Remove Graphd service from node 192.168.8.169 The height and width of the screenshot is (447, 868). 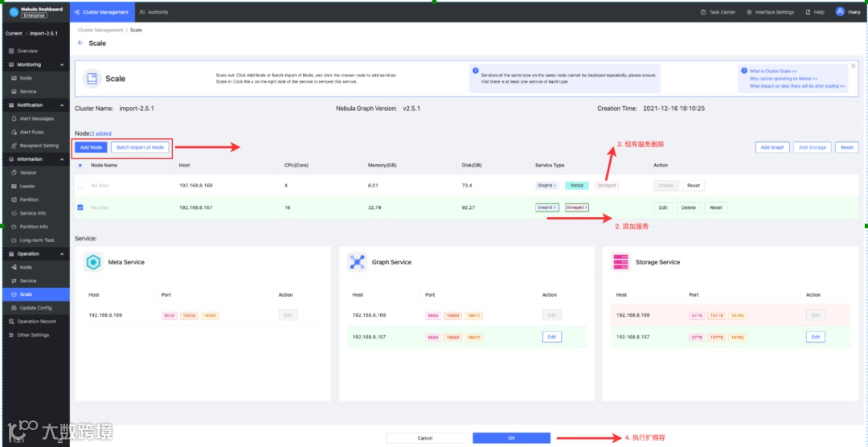(x=555, y=186)
